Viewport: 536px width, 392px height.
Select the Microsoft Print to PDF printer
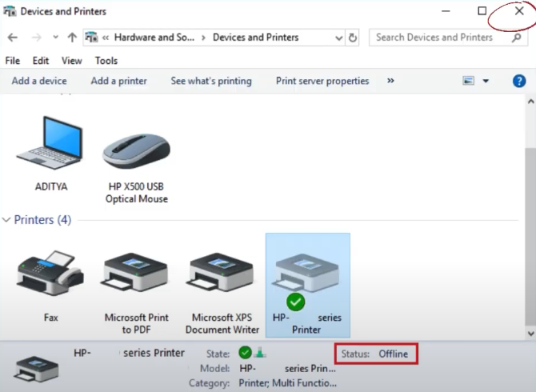[x=136, y=274]
